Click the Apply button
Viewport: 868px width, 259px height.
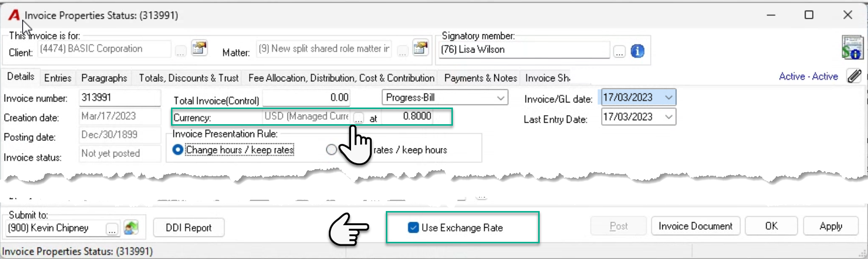(x=831, y=226)
